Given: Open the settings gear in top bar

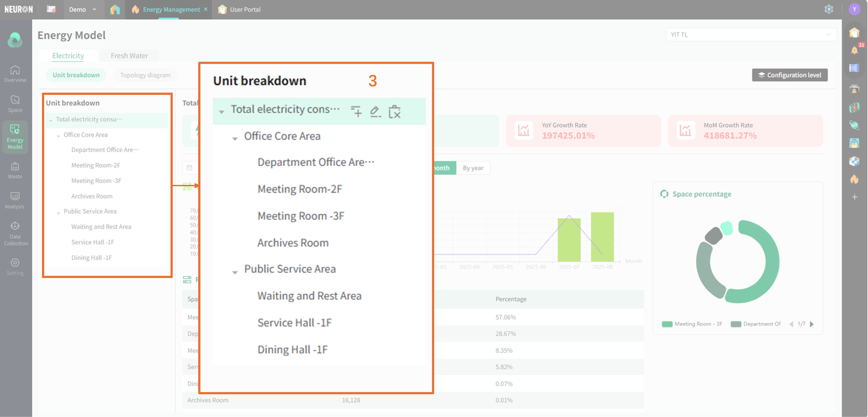Looking at the screenshot, I should click(x=829, y=9).
